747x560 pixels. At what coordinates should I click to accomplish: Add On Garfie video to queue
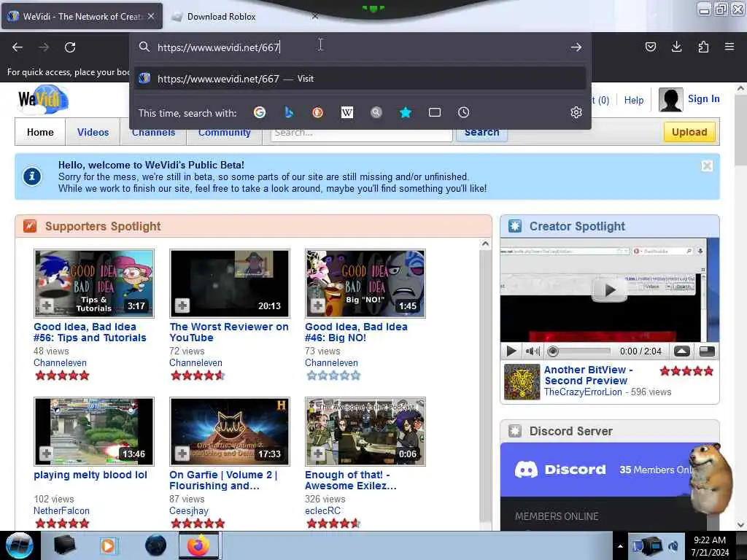[182, 454]
